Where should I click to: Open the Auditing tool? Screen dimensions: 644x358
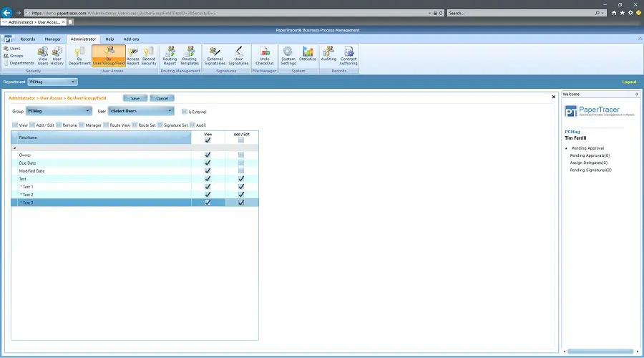(328, 54)
